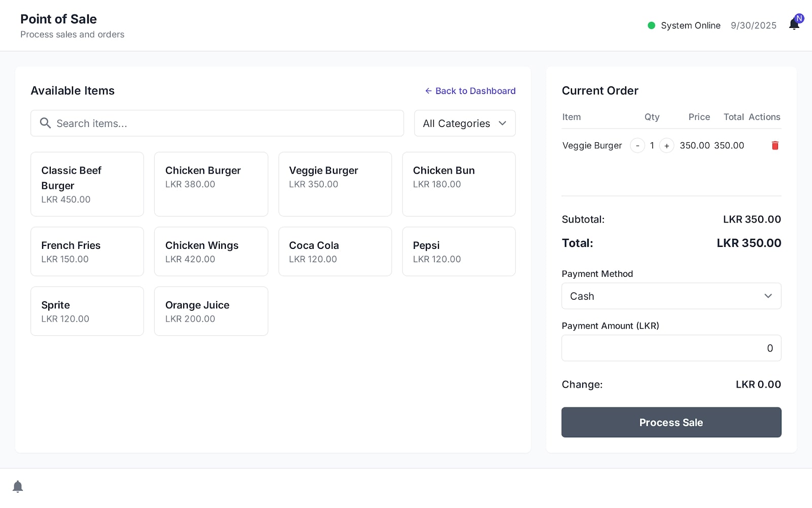Decrease Veggie Burger quantity with minus button
Image resolution: width=812 pixels, height=508 pixels.
coord(637,146)
